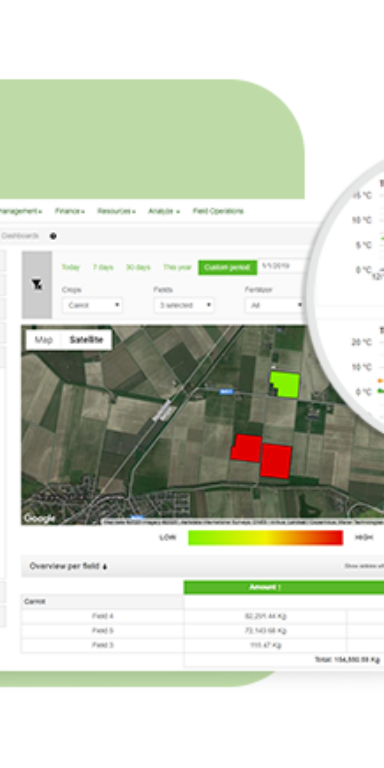The width and height of the screenshot is (384, 768).
Task: Click the filter funnel icon
Action: pos(37,285)
